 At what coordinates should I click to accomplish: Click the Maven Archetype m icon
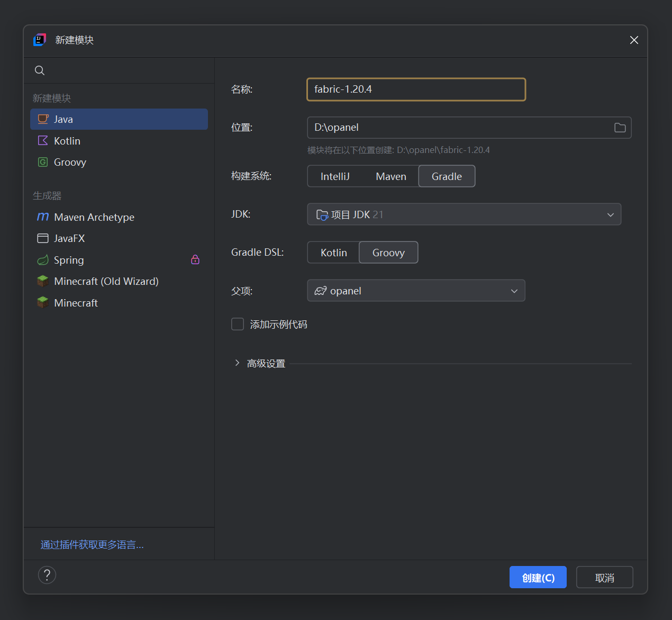[x=43, y=217]
